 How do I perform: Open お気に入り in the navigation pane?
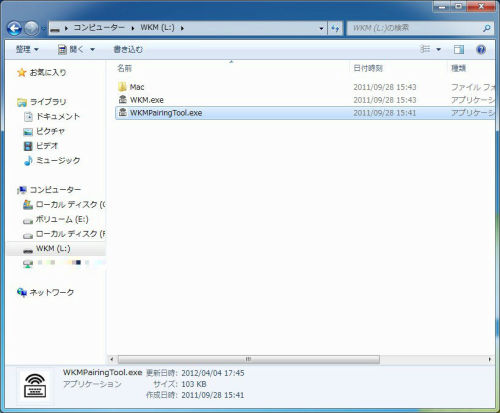click(48, 72)
